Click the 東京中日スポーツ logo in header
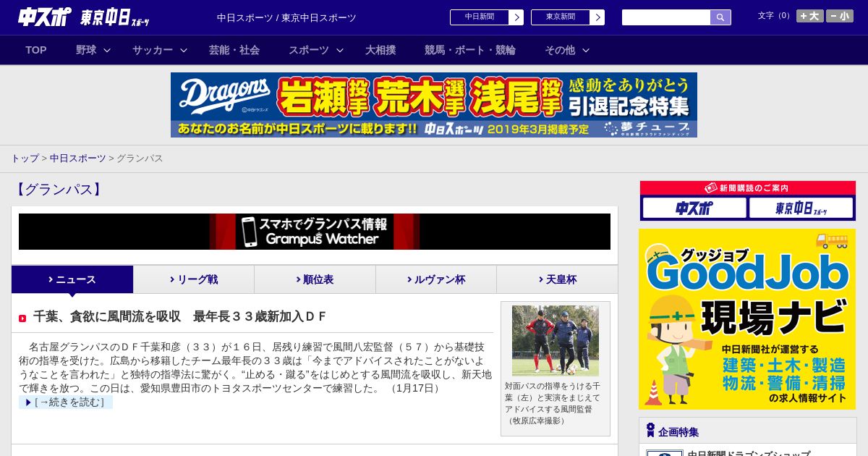 [115, 17]
